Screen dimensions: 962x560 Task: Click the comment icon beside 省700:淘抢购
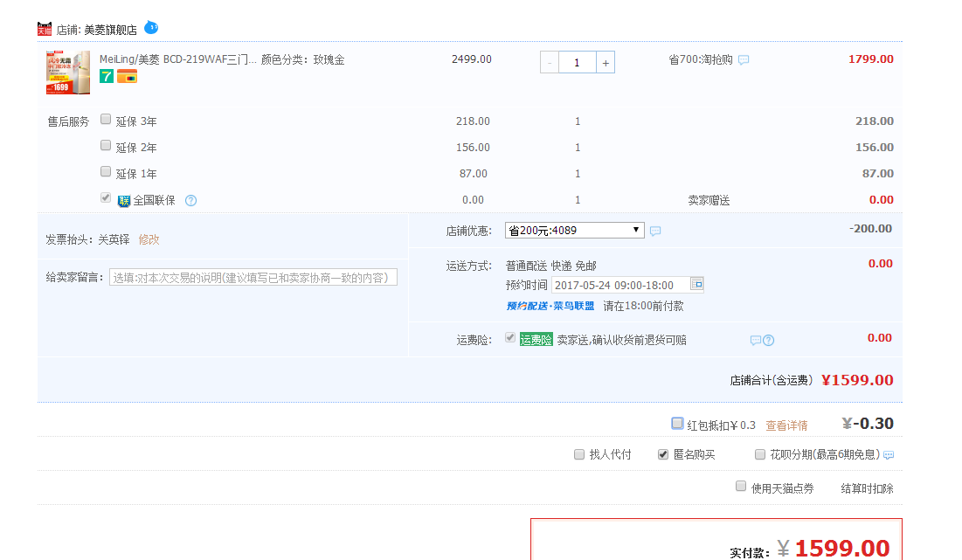[744, 60]
